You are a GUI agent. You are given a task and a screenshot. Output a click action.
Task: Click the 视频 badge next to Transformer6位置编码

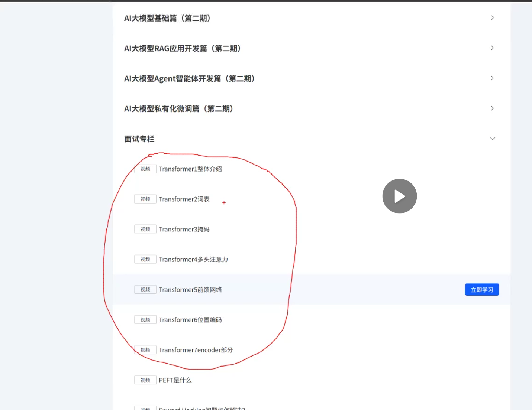click(x=145, y=319)
